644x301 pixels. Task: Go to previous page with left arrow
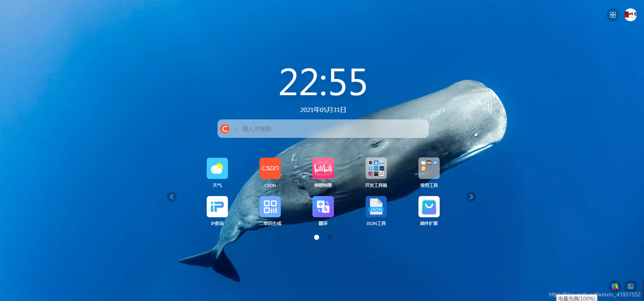(x=172, y=197)
